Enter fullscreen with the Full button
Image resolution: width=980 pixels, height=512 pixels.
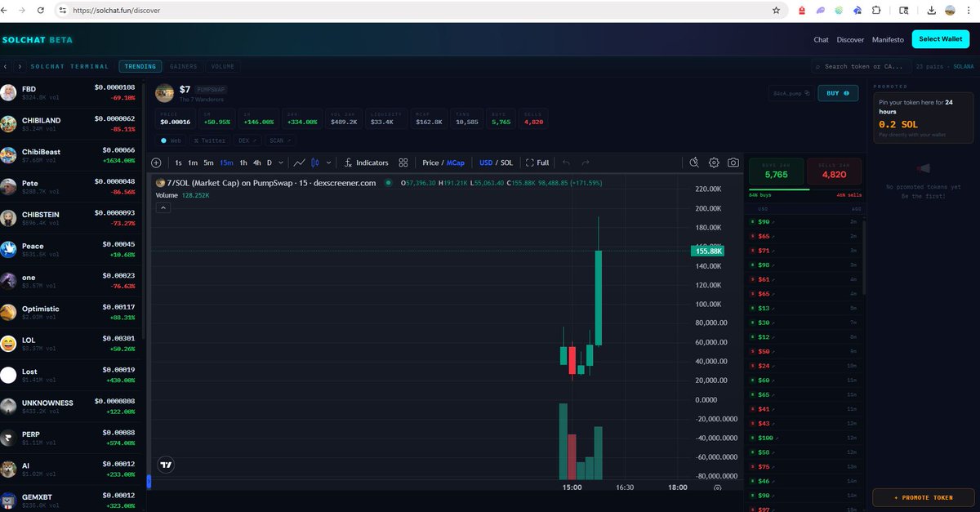[x=537, y=163]
